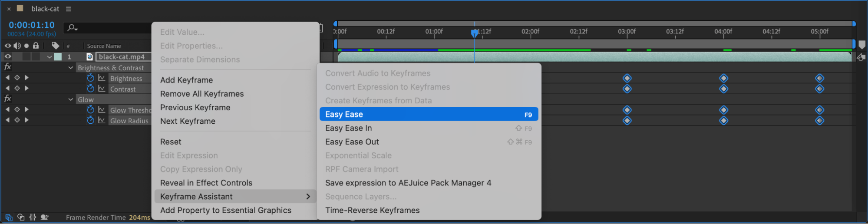Viewport: 868px width, 224px height.
Task: Collapse the Brightness & Contrast effect group
Action: click(x=71, y=68)
